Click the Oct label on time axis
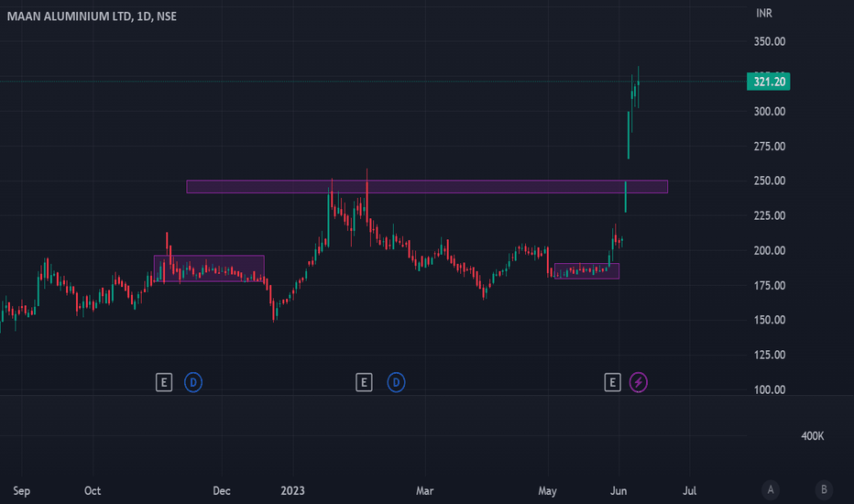This screenshot has width=854, height=504. (93, 491)
